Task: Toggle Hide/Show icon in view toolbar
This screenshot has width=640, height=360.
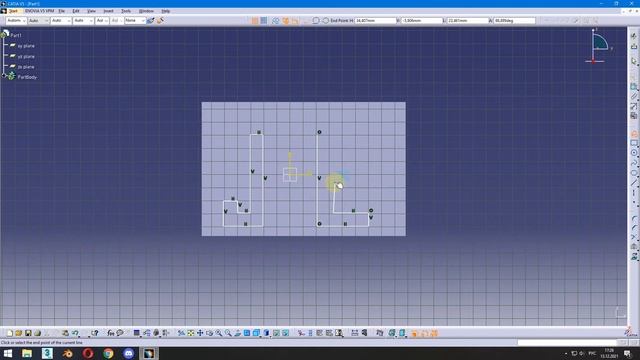Action: coord(276,333)
